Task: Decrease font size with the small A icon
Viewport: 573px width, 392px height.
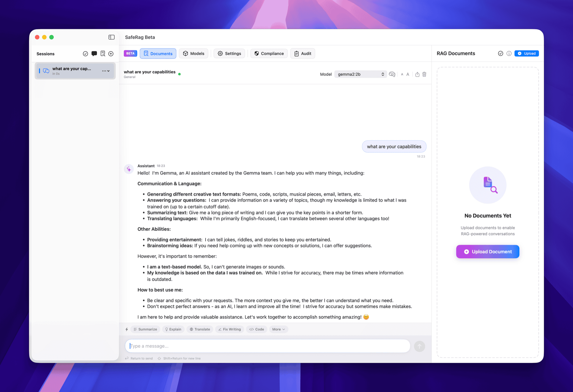Action: (x=402, y=74)
